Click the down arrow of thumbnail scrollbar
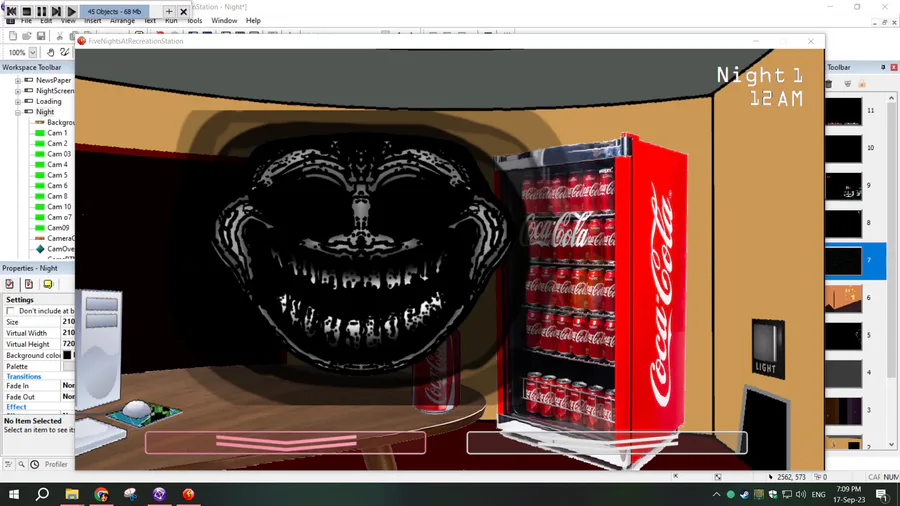The height and width of the screenshot is (506, 900). pyautogui.click(x=891, y=445)
